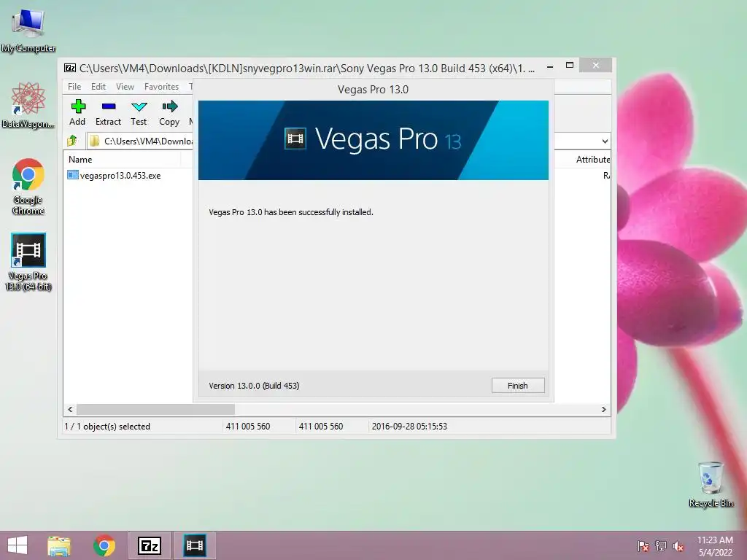Click Finish in Vegas Pro installer

(x=518, y=385)
